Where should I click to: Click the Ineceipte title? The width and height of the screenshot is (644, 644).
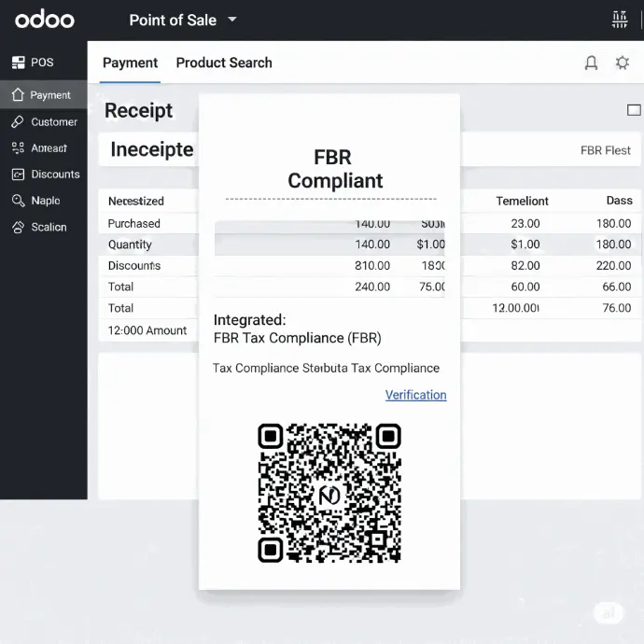coord(152,149)
